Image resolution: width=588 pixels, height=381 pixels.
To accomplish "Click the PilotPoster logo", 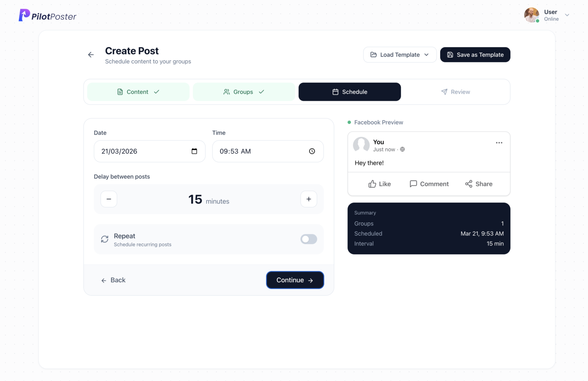I will coord(47,15).
